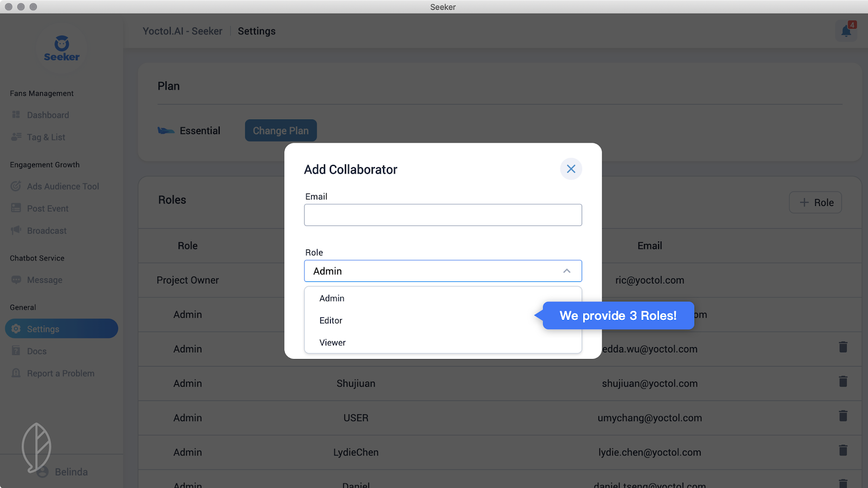The width and height of the screenshot is (868, 488).
Task: Open Post Event via its sidebar icon
Action: (16, 208)
